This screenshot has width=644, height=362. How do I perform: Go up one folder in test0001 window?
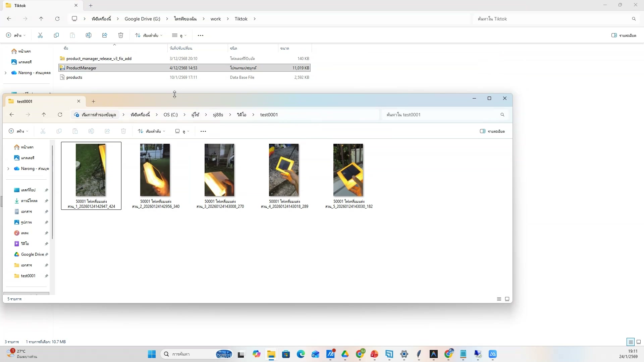[44, 115]
